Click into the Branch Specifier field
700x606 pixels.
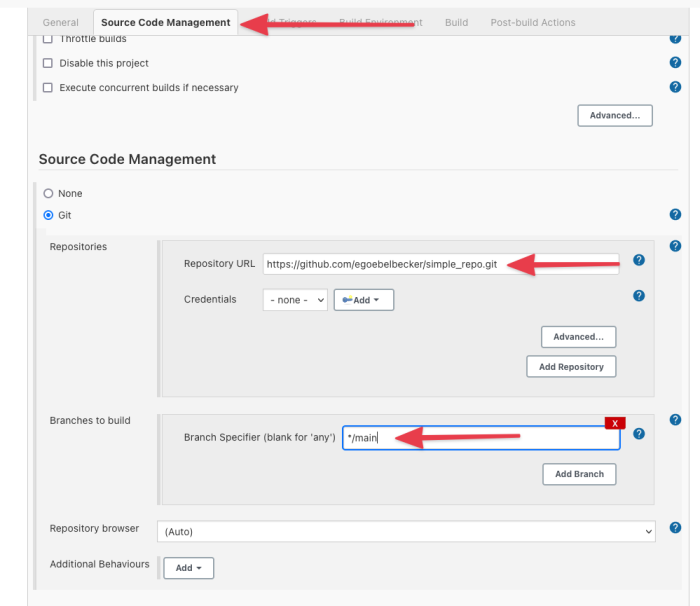pyautogui.click(x=481, y=438)
